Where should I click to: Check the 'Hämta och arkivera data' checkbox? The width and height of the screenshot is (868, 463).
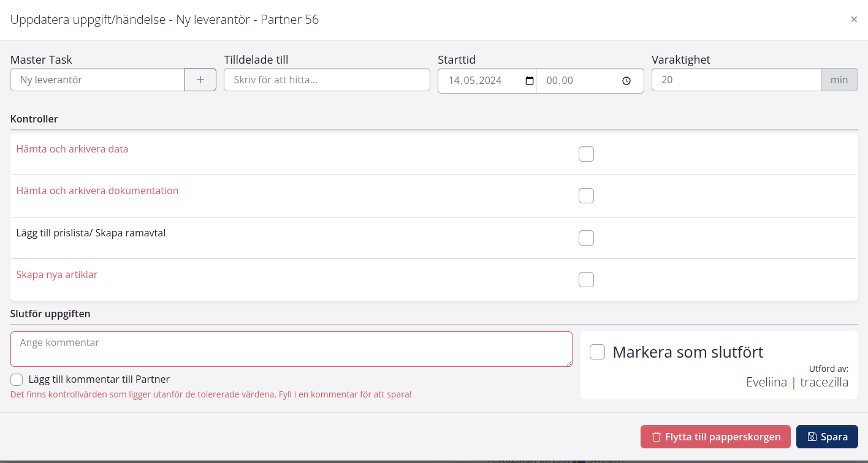[586, 154]
